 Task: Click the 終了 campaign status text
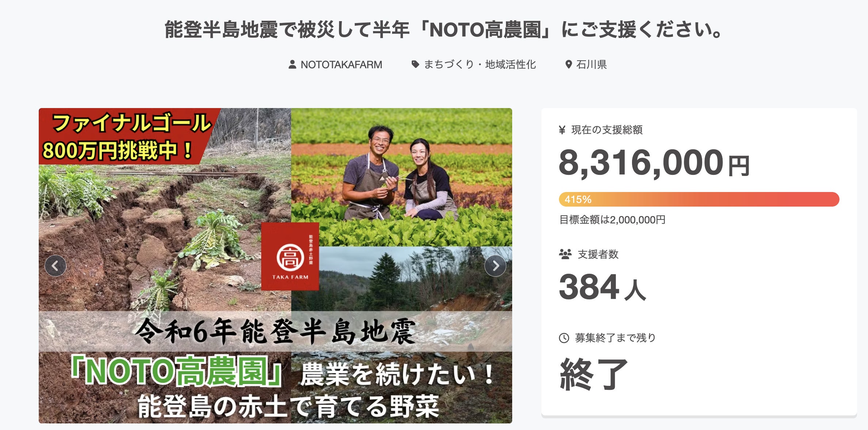tap(594, 375)
